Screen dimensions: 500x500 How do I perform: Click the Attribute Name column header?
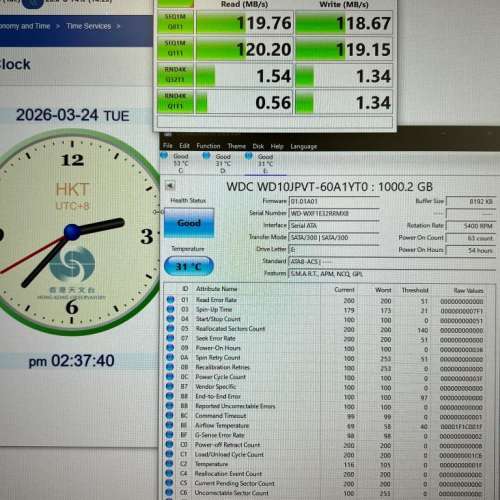click(217, 289)
